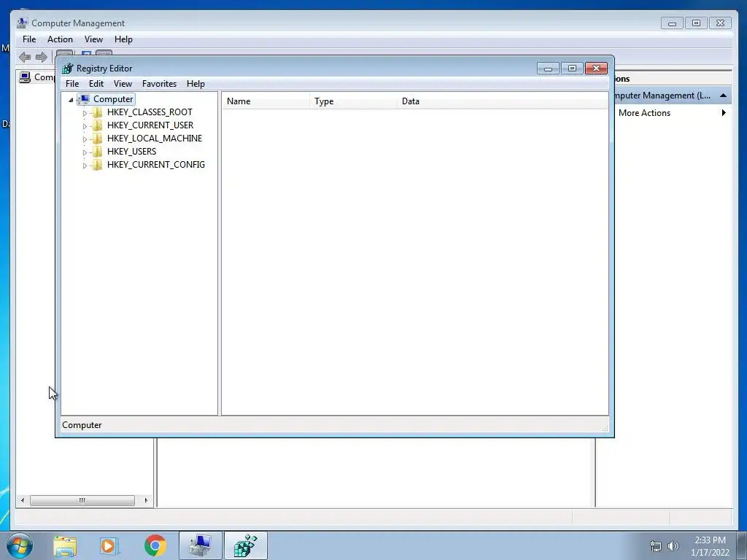Select the HKEY_CURRENT_CONFIG folder icon
747x560 pixels.
pyautogui.click(x=97, y=165)
